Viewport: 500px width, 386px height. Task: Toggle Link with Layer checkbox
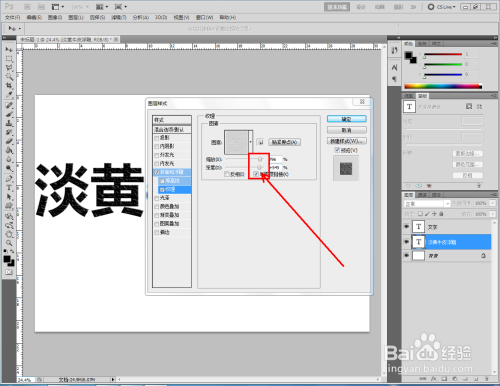pyautogui.click(x=256, y=174)
